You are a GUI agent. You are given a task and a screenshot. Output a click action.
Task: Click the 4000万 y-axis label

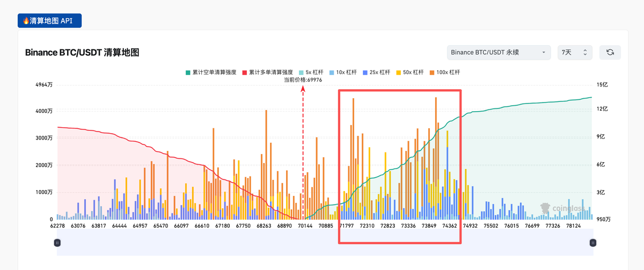coord(43,111)
